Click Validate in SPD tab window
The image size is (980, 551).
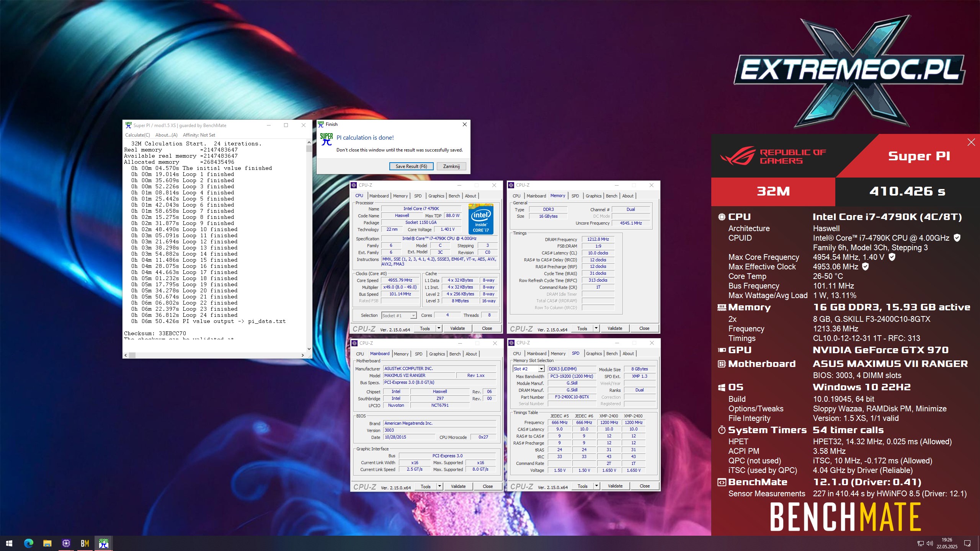[615, 486]
